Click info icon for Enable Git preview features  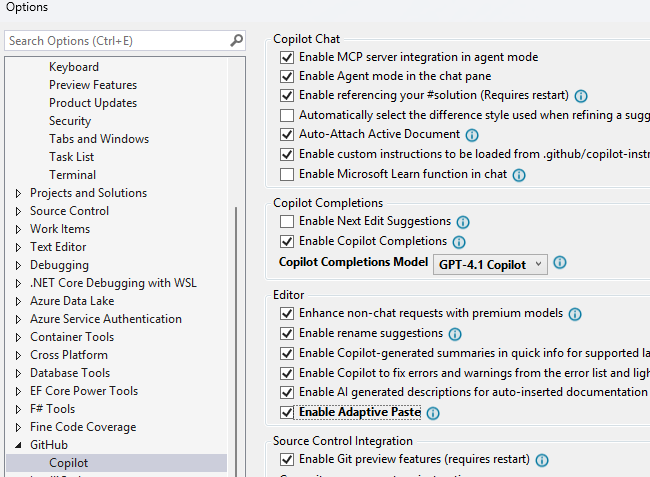coord(542,460)
